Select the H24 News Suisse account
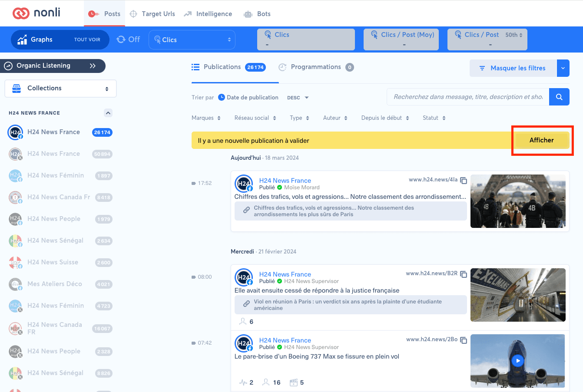The width and height of the screenshot is (583, 392). coord(60,262)
